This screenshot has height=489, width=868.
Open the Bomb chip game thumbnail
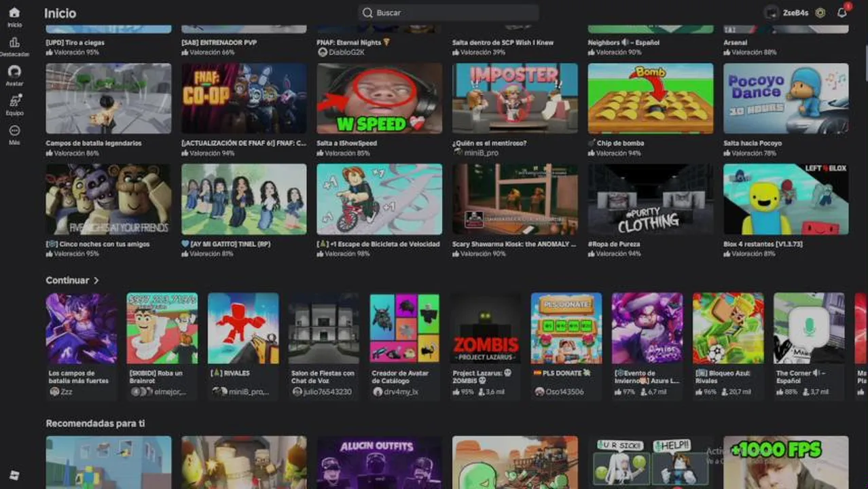651,98
